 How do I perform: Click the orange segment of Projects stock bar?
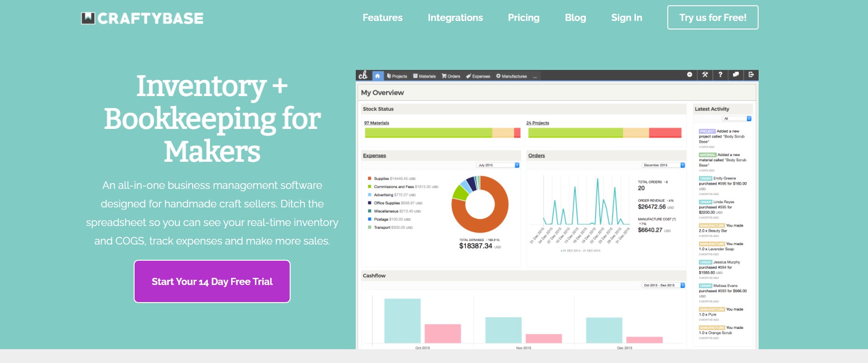tap(636, 133)
